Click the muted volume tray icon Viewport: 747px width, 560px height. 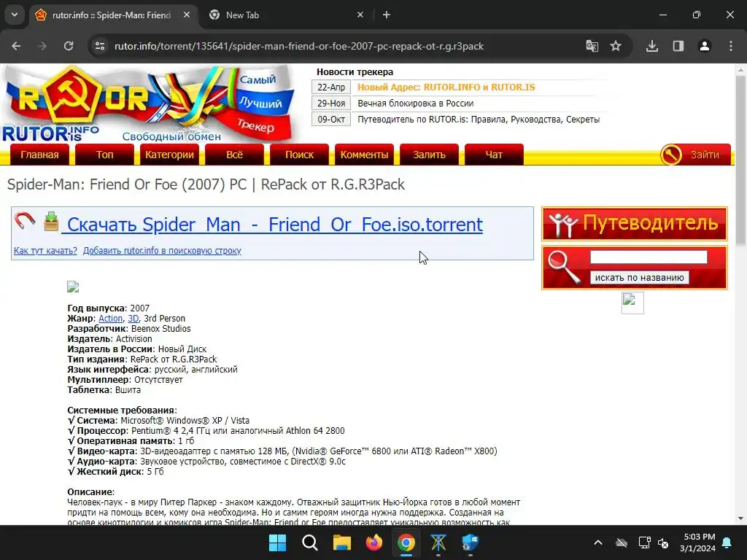pos(663,542)
